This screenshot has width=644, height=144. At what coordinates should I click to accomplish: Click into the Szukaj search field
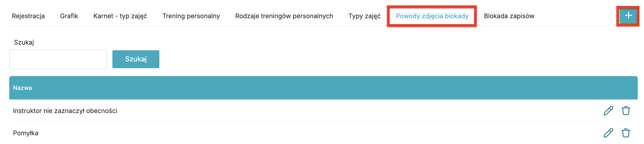pyautogui.click(x=58, y=60)
